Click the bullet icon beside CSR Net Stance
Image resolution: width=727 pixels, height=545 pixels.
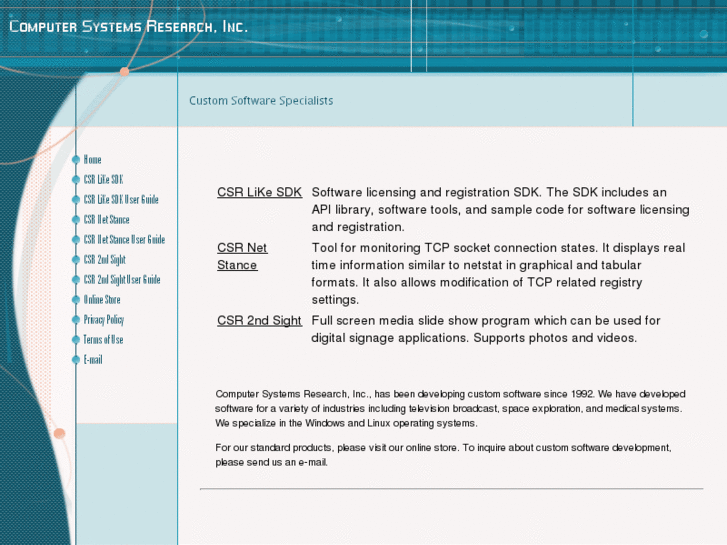pyautogui.click(x=76, y=219)
